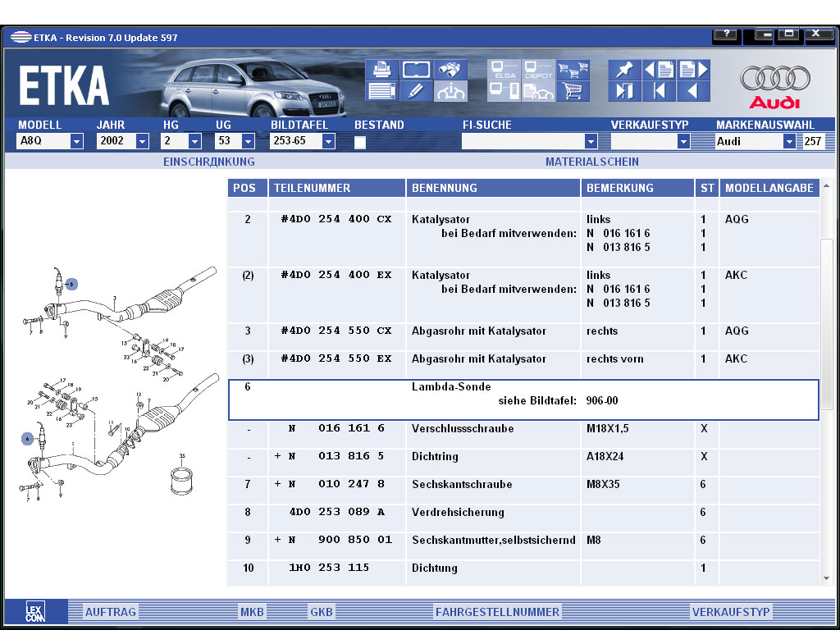Image resolution: width=840 pixels, height=630 pixels.
Task: Expand the JAHR dropdown showing 2002
Action: (x=142, y=141)
